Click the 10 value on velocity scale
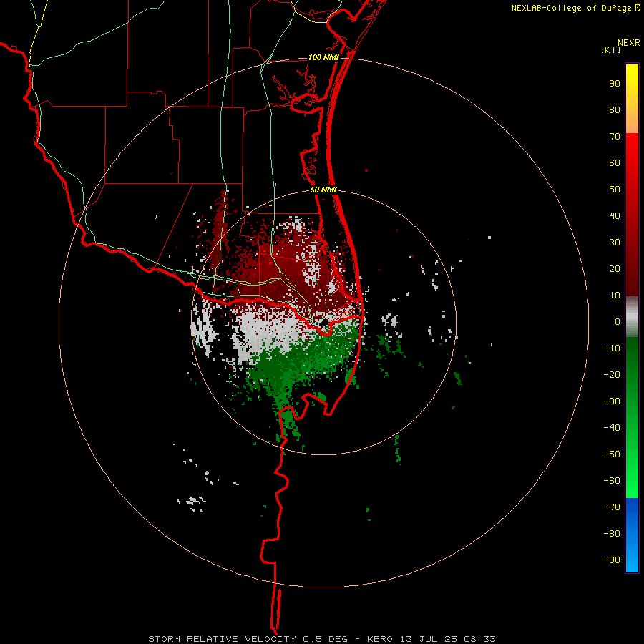Screen dimensions: 644x644 tap(615, 296)
